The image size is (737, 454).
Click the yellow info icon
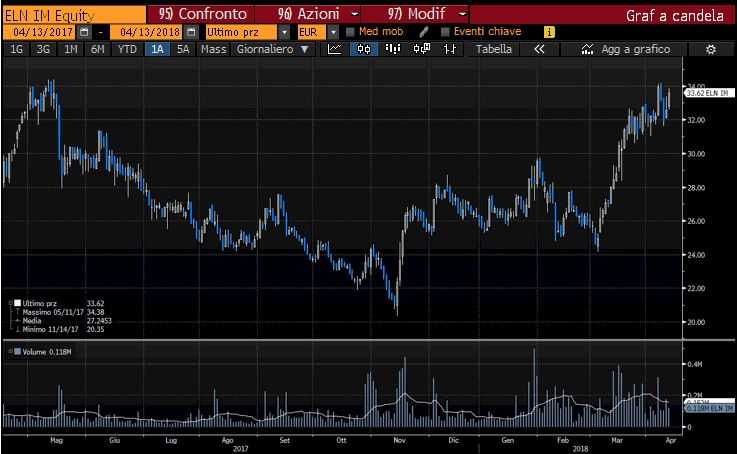coord(549,32)
